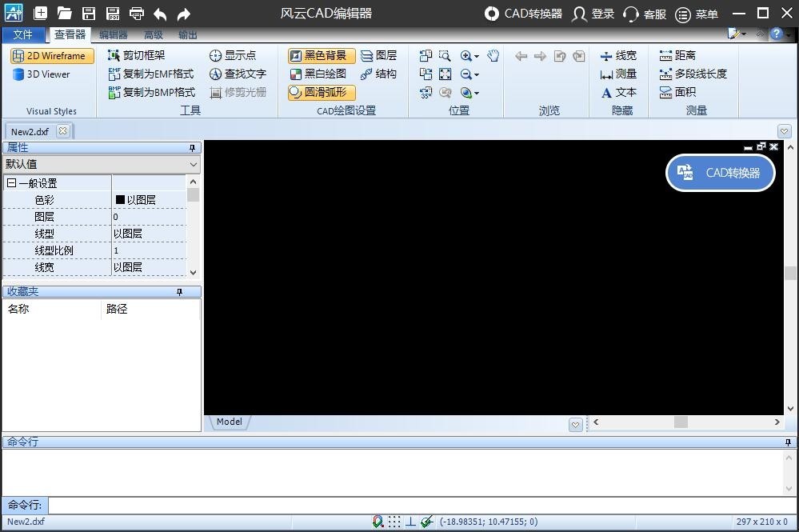The image size is (799, 532).
Task: Switch to 3D Viewer mode
Action: [x=46, y=74]
